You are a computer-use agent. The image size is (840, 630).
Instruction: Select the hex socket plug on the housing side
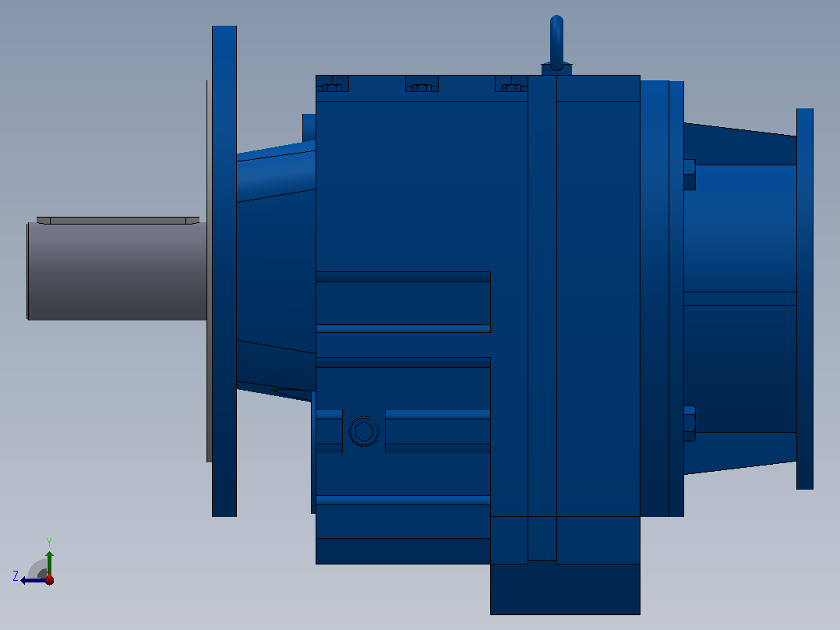tap(365, 432)
